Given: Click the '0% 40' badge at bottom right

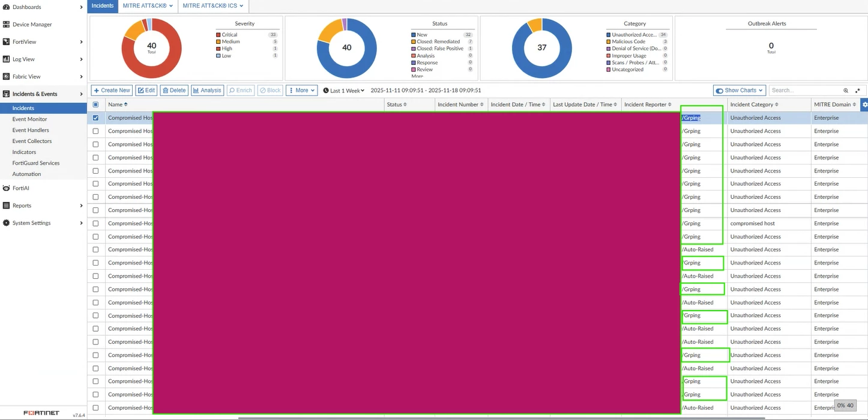Looking at the screenshot, I should (846, 406).
